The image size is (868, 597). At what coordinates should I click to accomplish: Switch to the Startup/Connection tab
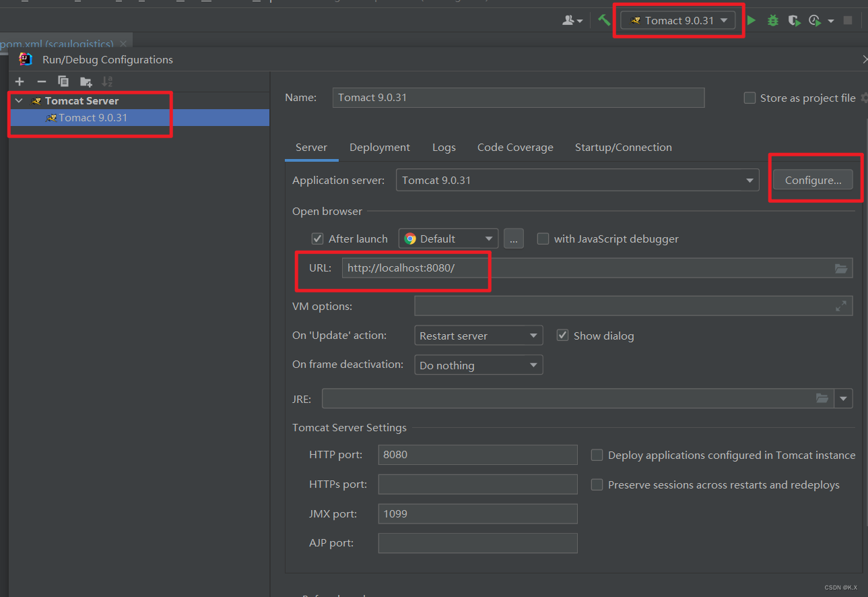click(623, 147)
